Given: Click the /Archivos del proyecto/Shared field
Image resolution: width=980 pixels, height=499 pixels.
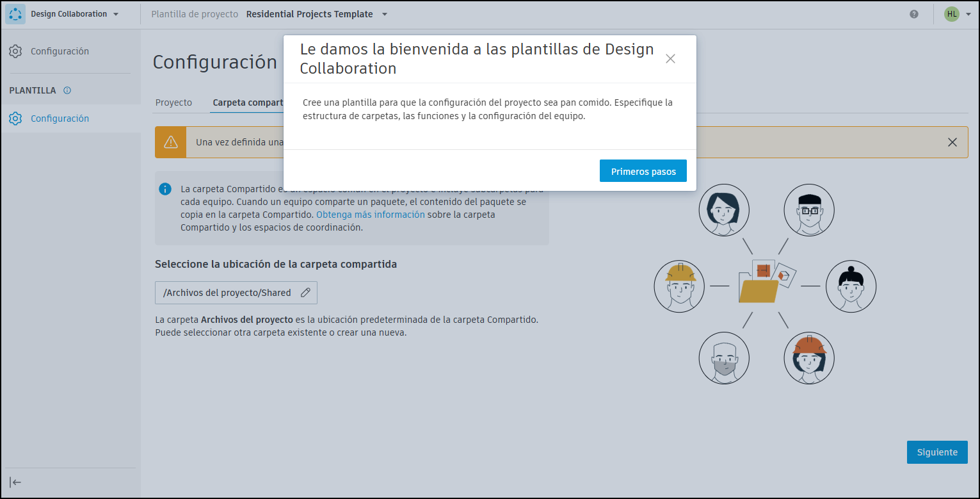Looking at the screenshot, I should (236, 293).
